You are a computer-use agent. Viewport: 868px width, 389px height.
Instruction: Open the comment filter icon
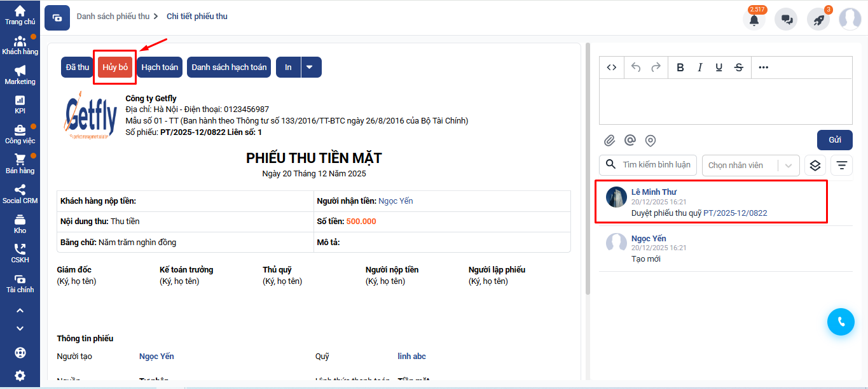tap(841, 166)
